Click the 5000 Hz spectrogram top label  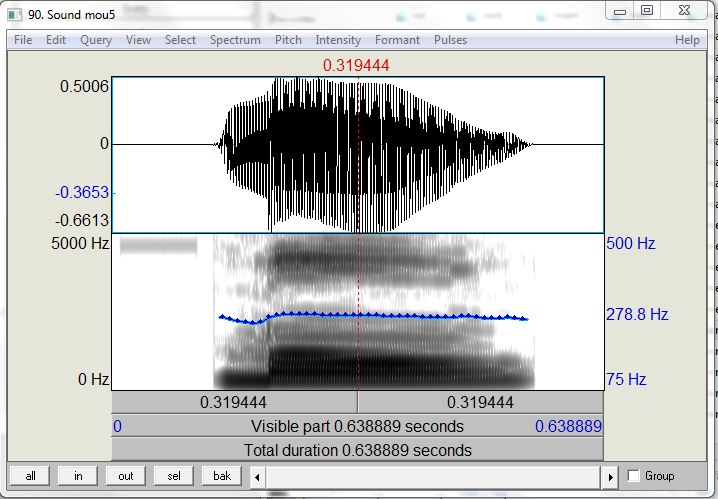coord(80,243)
